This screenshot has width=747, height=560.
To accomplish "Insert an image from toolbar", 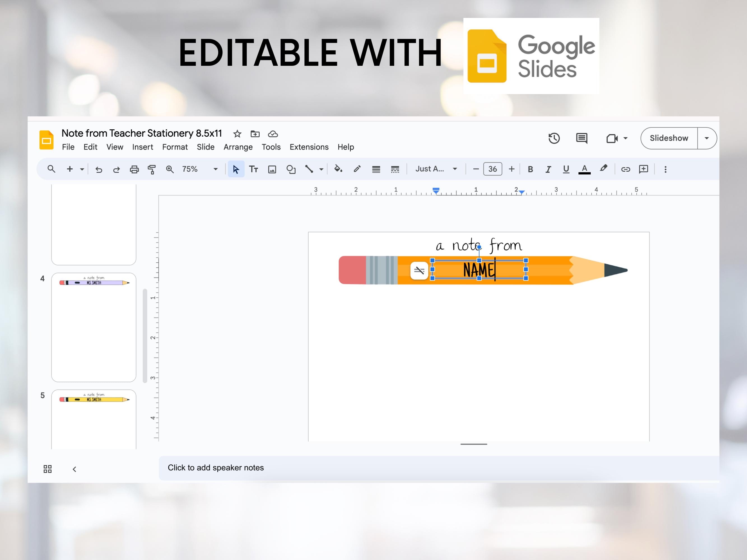I will pyautogui.click(x=272, y=169).
